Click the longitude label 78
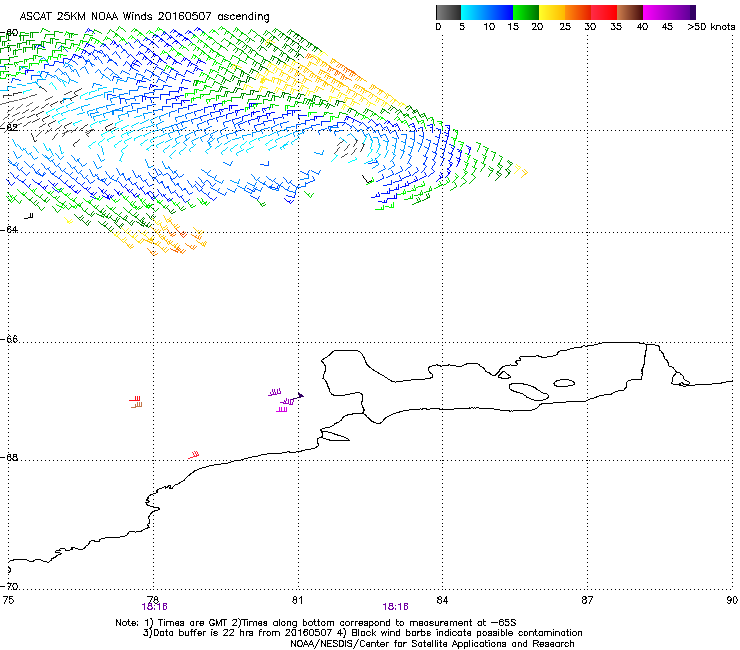This screenshot has height=650, width=740. [x=153, y=600]
